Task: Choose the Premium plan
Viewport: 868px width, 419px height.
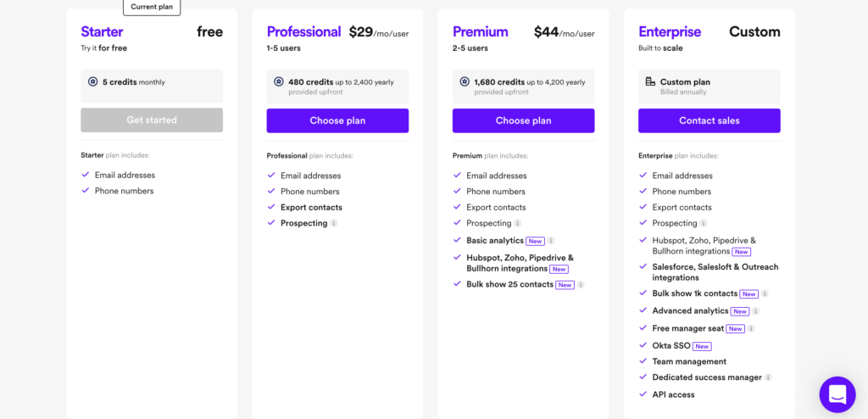Action: click(x=524, y=120)
